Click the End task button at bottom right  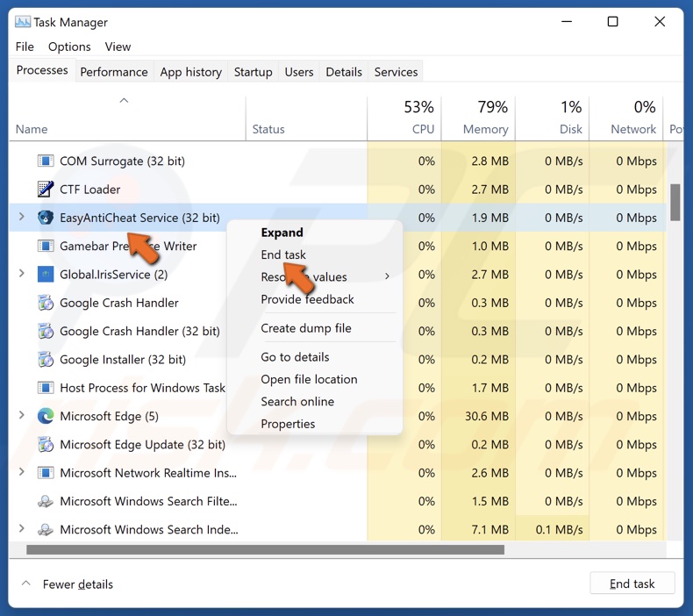click(x=632, y=584)
